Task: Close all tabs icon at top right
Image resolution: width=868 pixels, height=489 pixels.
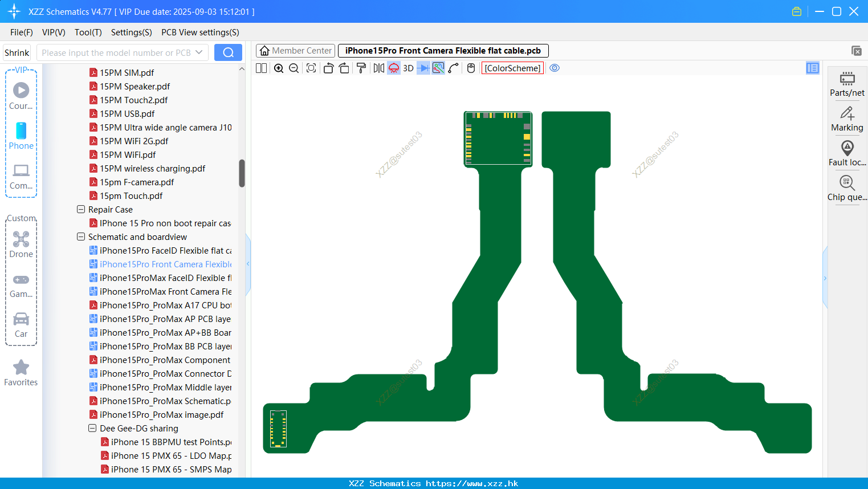Action: point(856,51)
